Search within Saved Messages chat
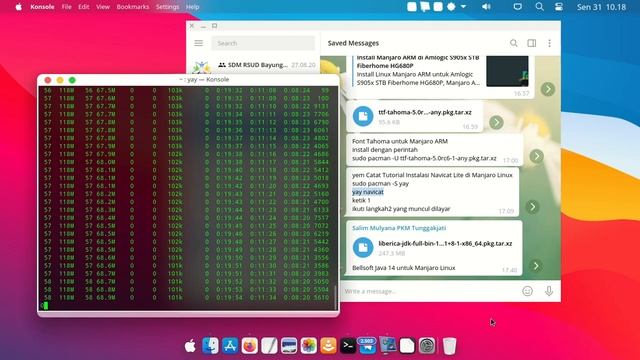The image size is (640, 360). (x=513, y=43)
